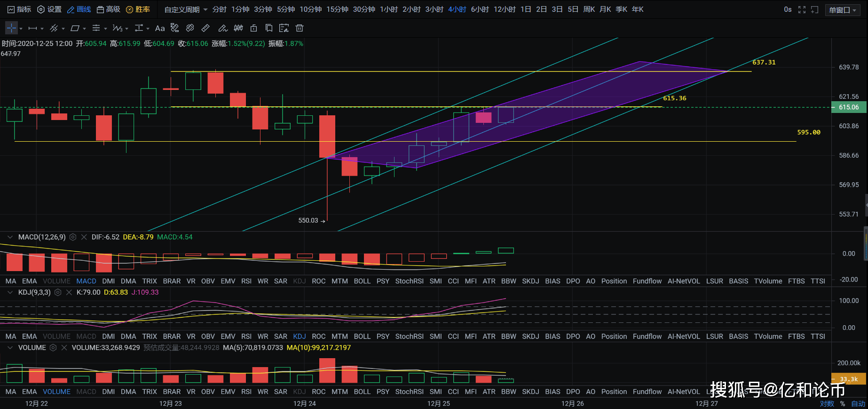Switch to 4小时 timeframe
The width and height of the screenshot is (868, 409).
457,9
